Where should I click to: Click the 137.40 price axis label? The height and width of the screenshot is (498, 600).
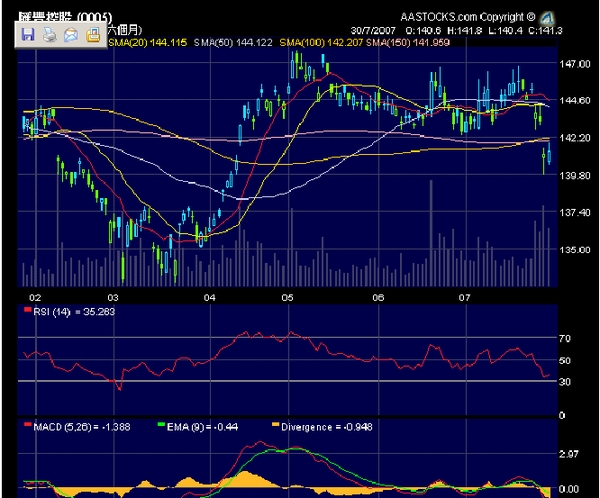pyautogui.click(x=575, y=212)
